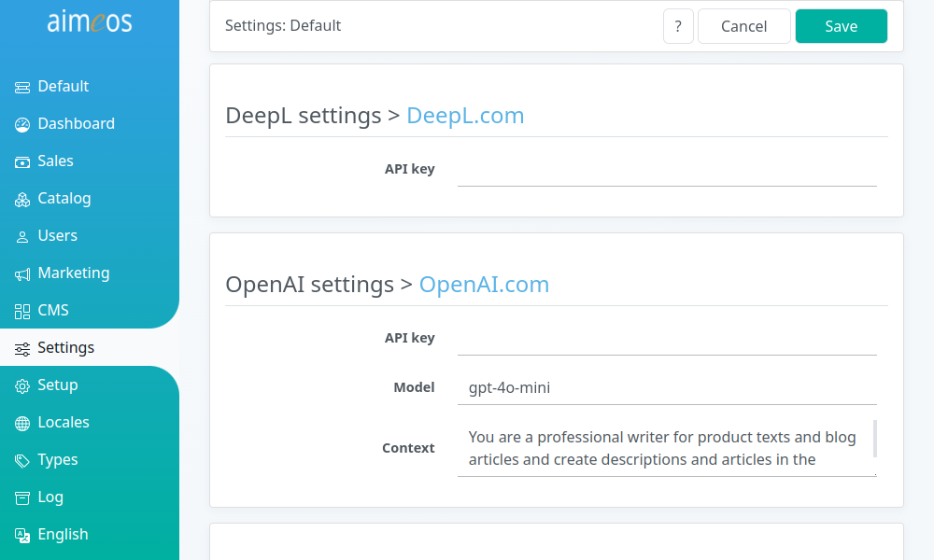Click the Users person icon
Viewport: 934px width, 560px height.
(22, 237)
